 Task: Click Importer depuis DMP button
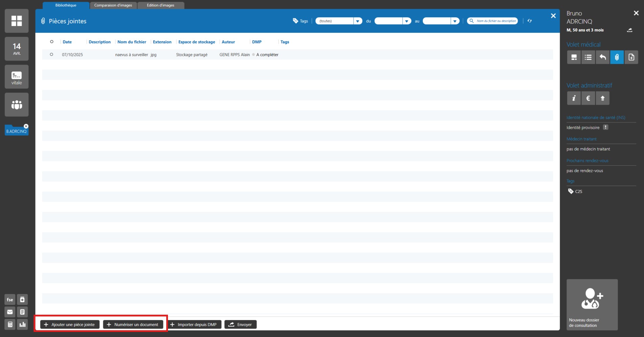(x=195, y=324)
